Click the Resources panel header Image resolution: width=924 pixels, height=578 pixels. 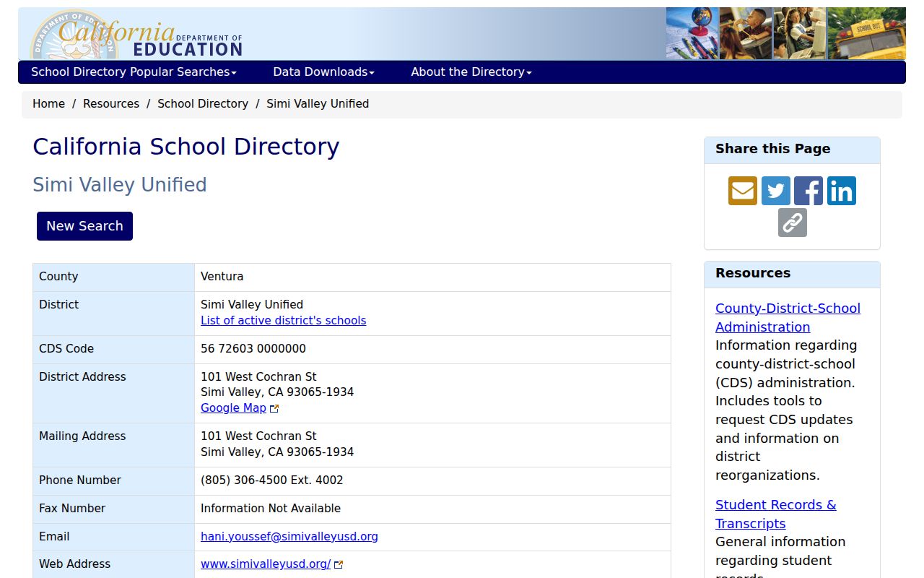pos(792,275)
